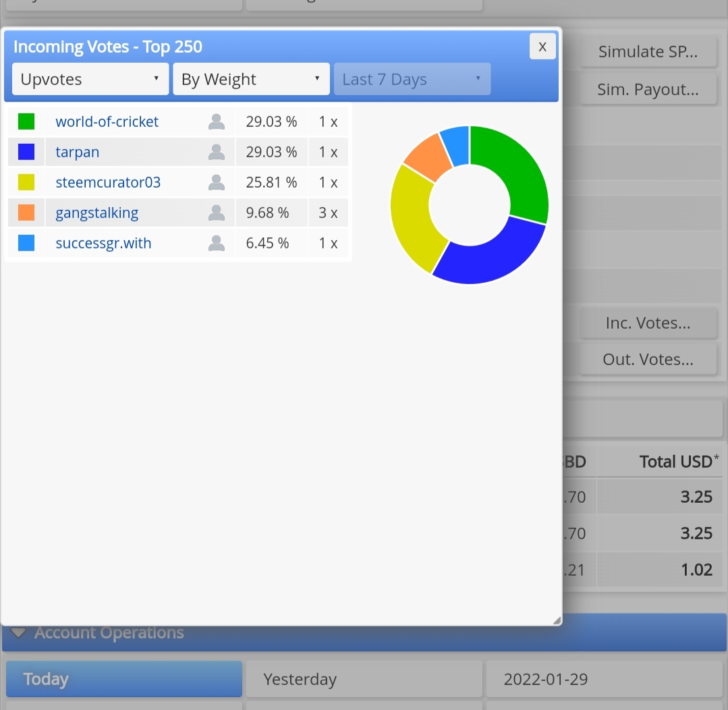Click 6.45 % value for successgr.with
The width and height of the screenshot is (728, 710).
pos(267,244)
